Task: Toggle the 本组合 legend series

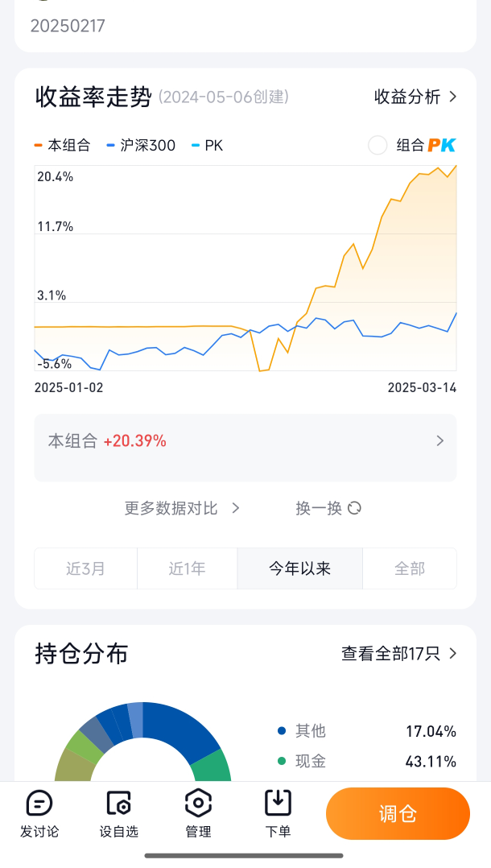Action: pos(63,146)
